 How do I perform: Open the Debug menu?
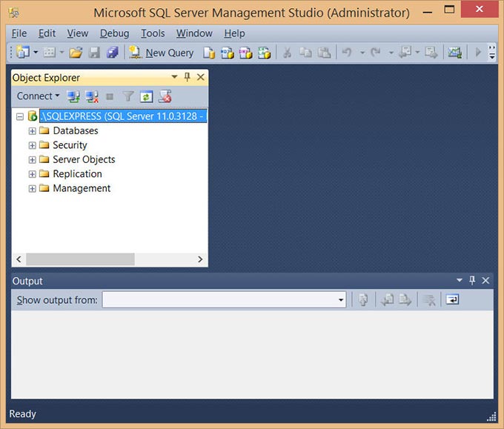(114, 33)
